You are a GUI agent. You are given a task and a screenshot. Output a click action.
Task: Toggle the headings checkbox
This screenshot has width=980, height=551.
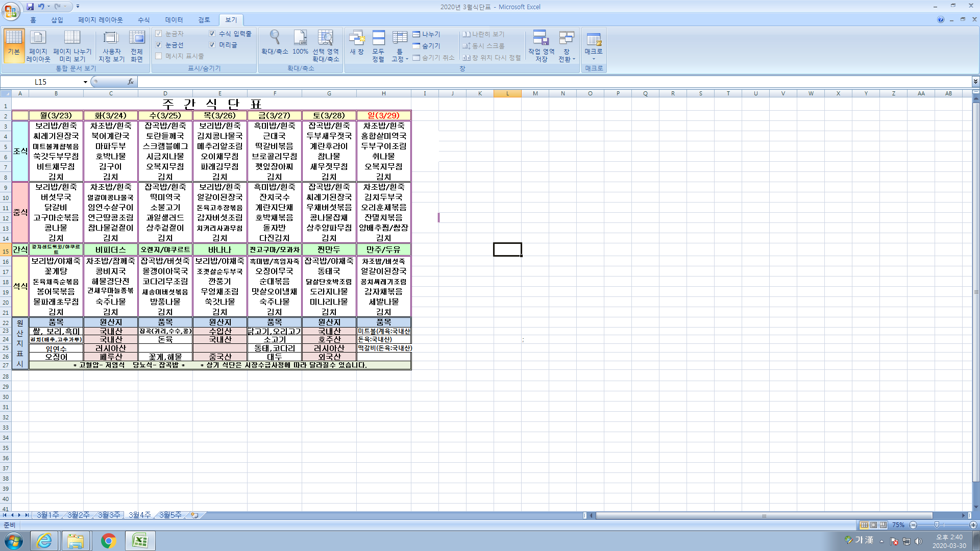tap(212, 45)
